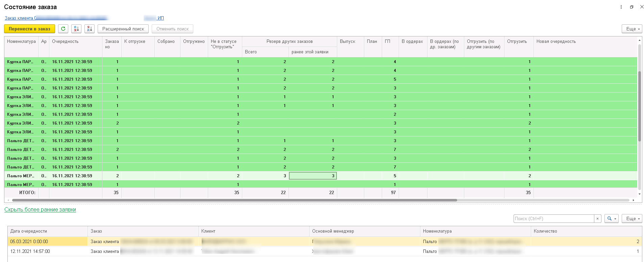Sort the list descending Я–А
Screen dimensions: 644x262
90,29
